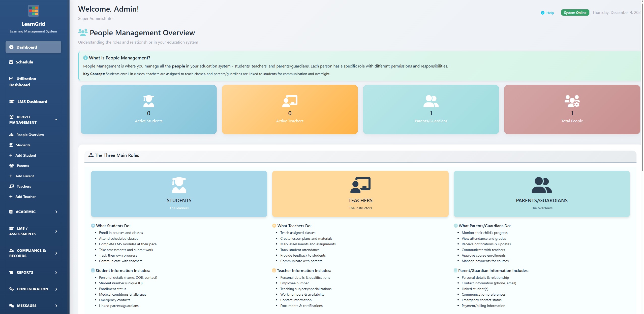Click the Parents/Guardians role card icon
The image size is (644, 314).
coord(541,185)
